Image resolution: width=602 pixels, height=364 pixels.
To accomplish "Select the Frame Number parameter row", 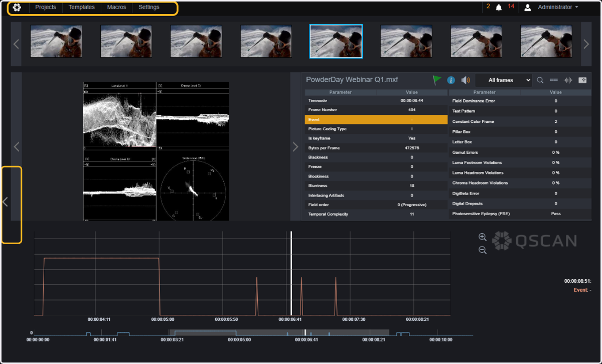I will [376, 110].
